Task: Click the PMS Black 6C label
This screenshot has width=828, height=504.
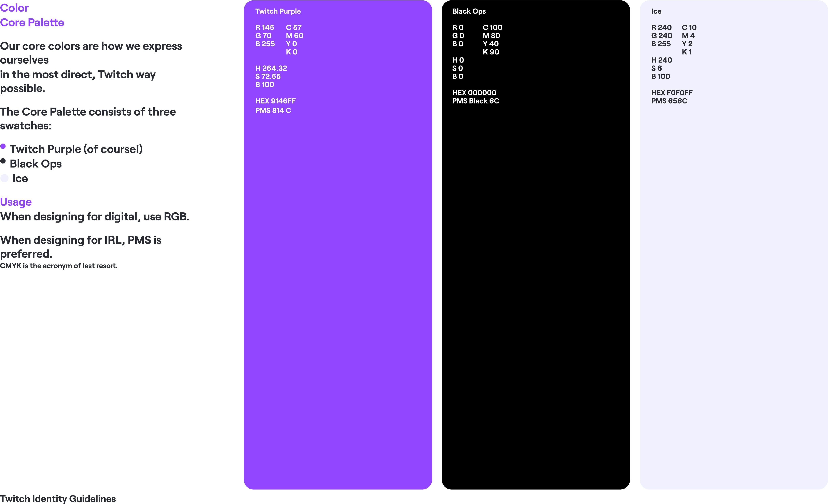Action: [475, 101]
